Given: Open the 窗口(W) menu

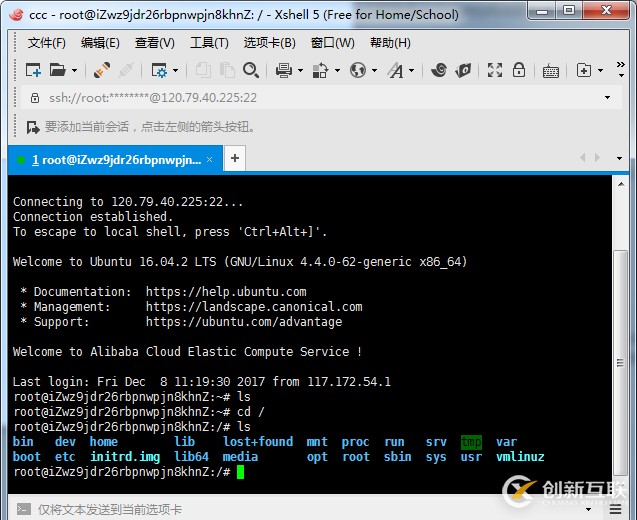Looking at the screenshot, I should (333, 43).
